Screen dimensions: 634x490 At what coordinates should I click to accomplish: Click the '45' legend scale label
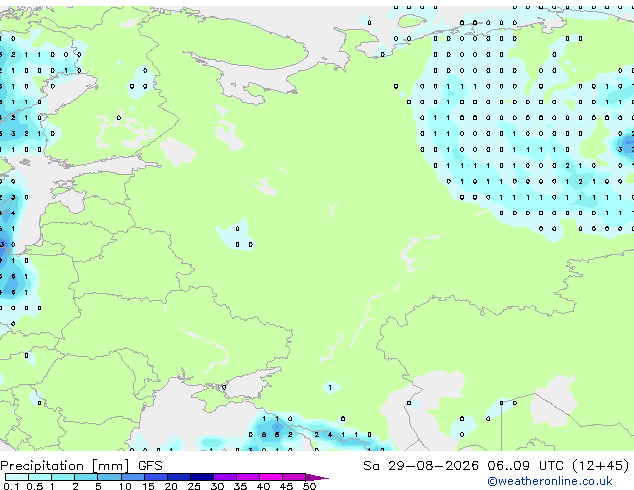(x=286, y=486)
